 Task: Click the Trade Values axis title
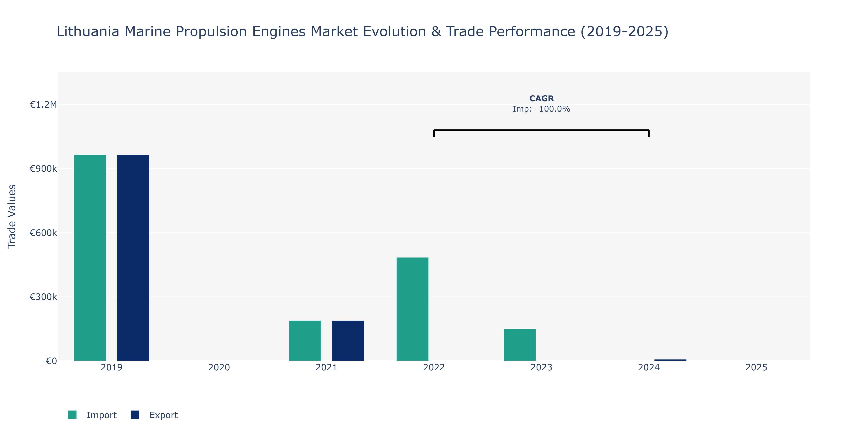[12, 216]
